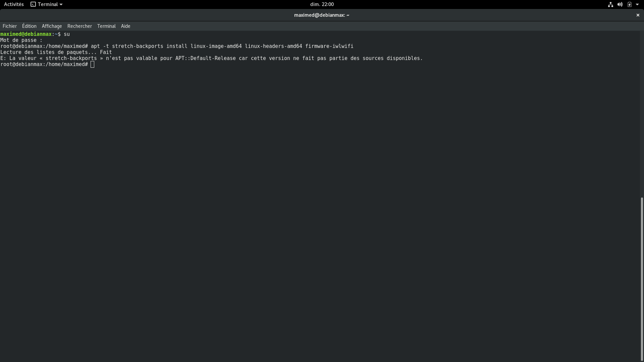
Task: Click the 'Mot de passe :' line
Action: (21, 40)
